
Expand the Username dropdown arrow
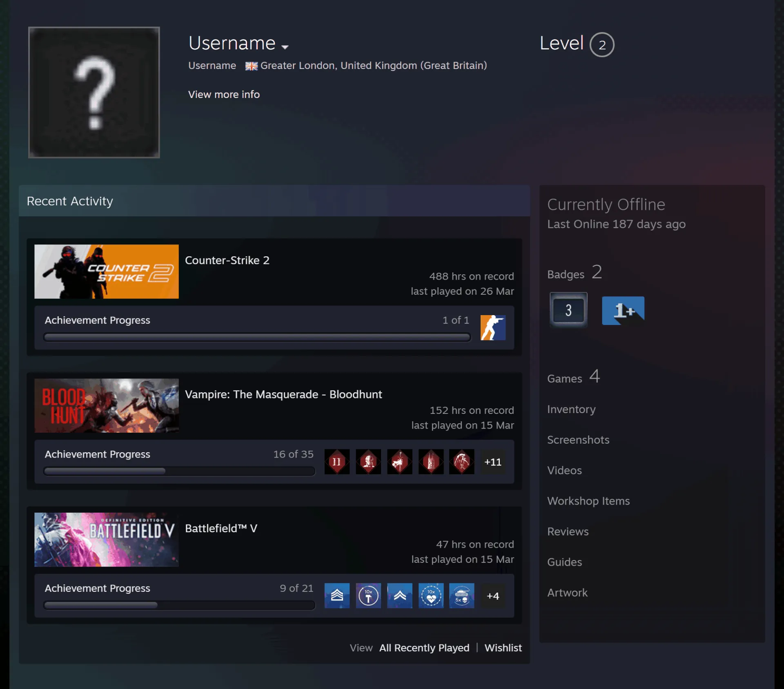tap(285, 47)
